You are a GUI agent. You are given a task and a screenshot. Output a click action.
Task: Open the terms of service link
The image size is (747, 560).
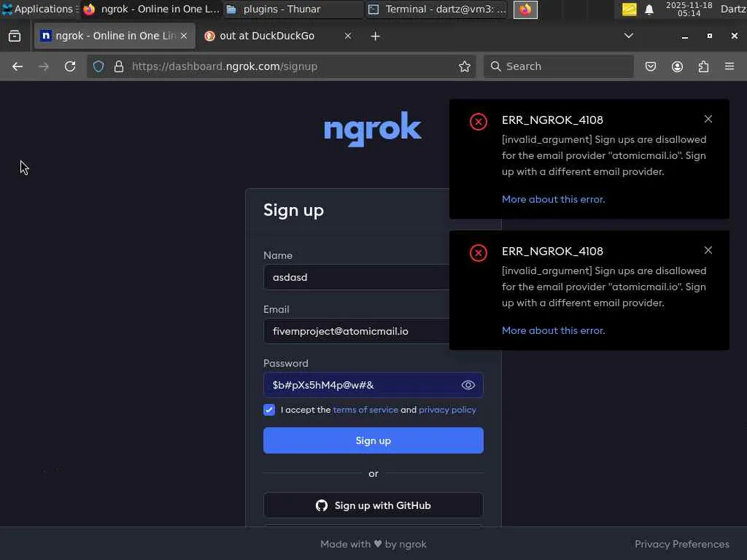(365, 410)
